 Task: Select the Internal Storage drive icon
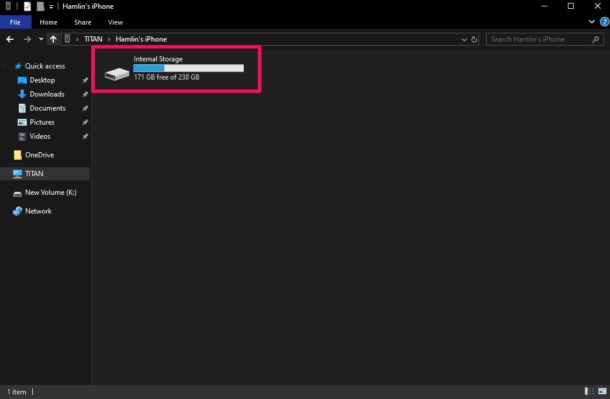[117, 74]
